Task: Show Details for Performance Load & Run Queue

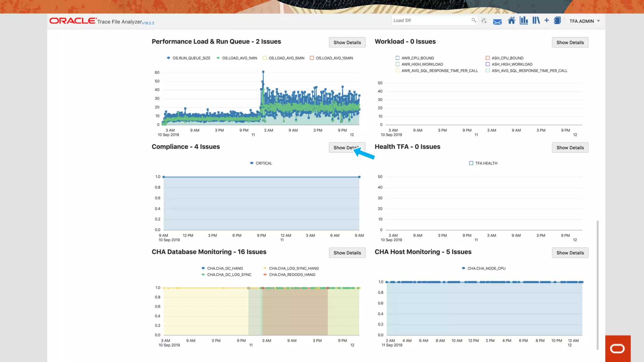Action: [347, 42]
